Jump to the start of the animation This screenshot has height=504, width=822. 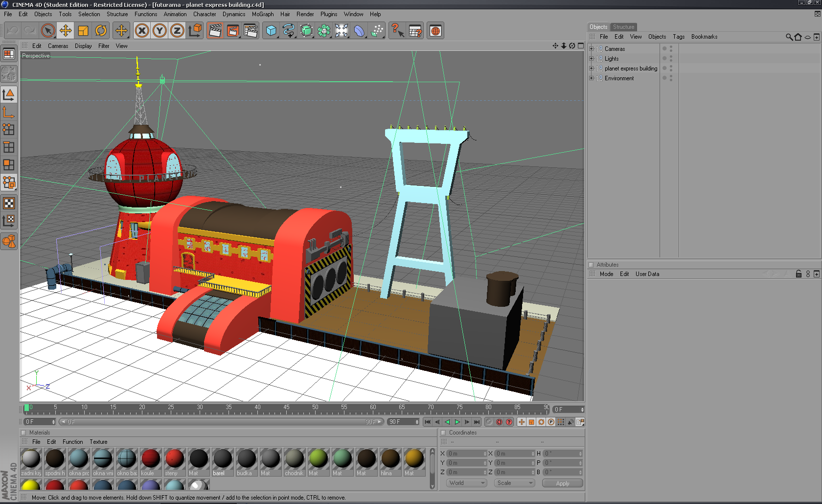pos(428,422)
